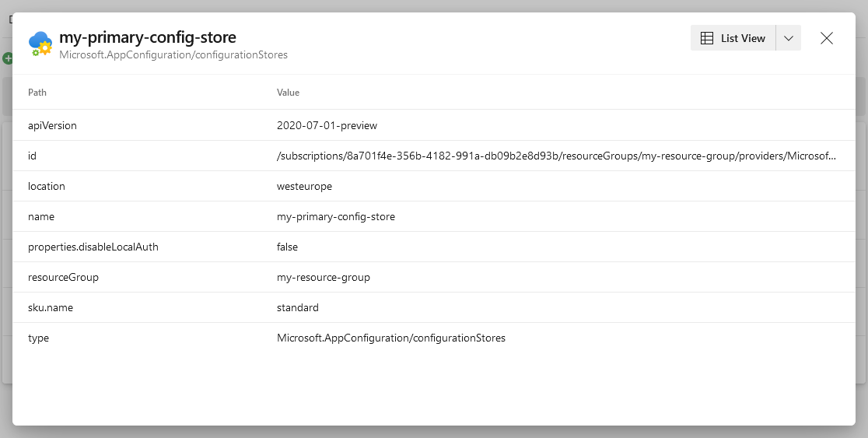
Task: Select the false value
Action: pos(287,247)
